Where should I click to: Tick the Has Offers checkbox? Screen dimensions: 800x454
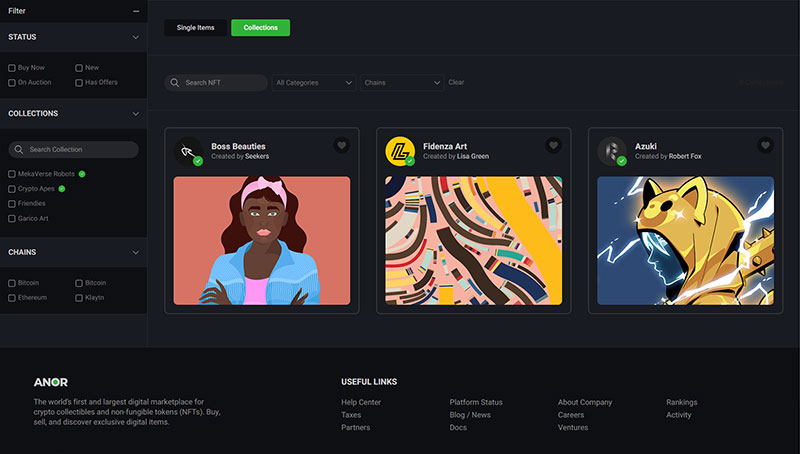pos(79,83)
